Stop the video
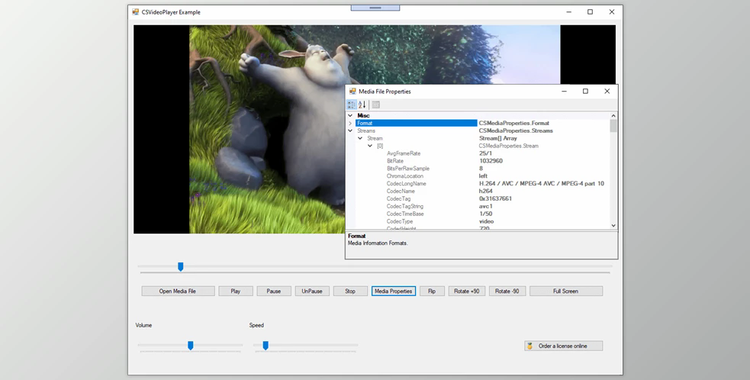 (x=350, y=291)
